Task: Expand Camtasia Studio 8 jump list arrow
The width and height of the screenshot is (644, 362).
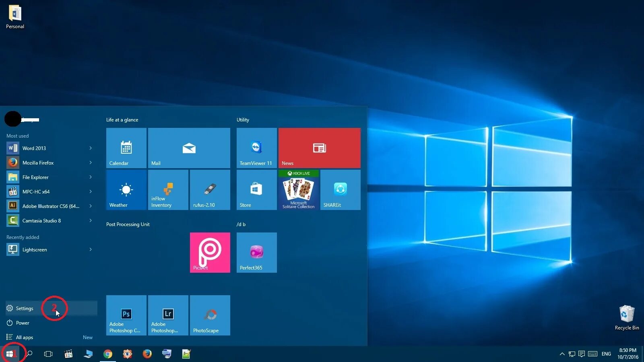Action: click(91, 221)
